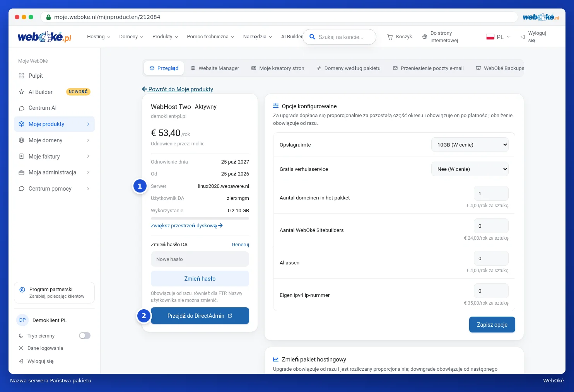
Task: Switch to the Przegląd tab
Action: 164,68
